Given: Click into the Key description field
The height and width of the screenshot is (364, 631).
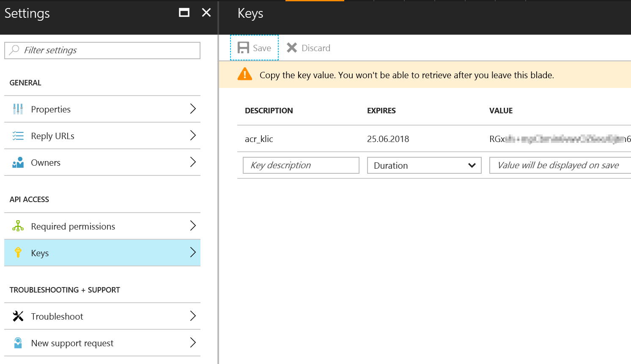Looking at the screenshot, I should click(x=301, y=165).
